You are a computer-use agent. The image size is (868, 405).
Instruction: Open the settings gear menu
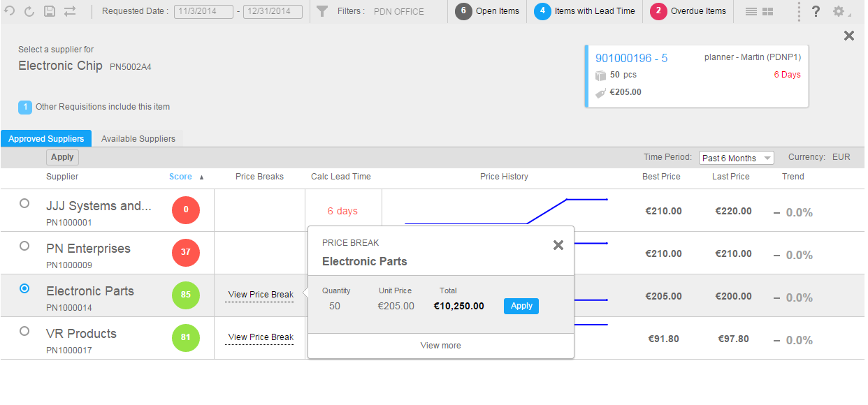(838, 12)
